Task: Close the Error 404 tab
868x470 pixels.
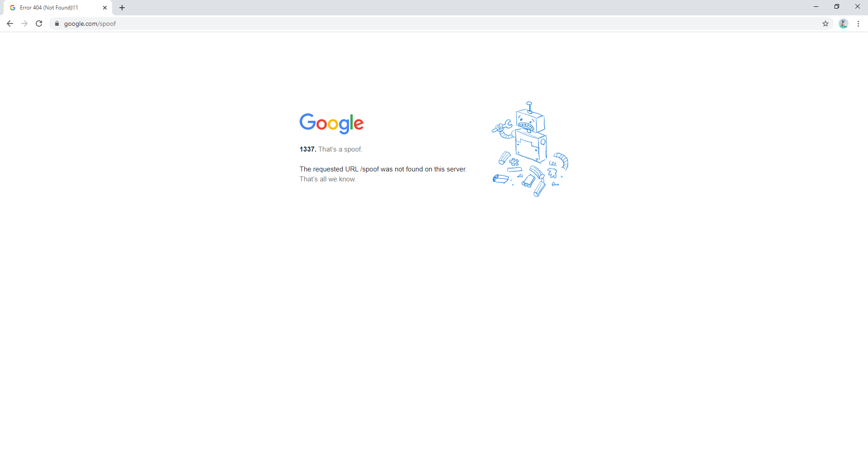Action: pos(105,8)
